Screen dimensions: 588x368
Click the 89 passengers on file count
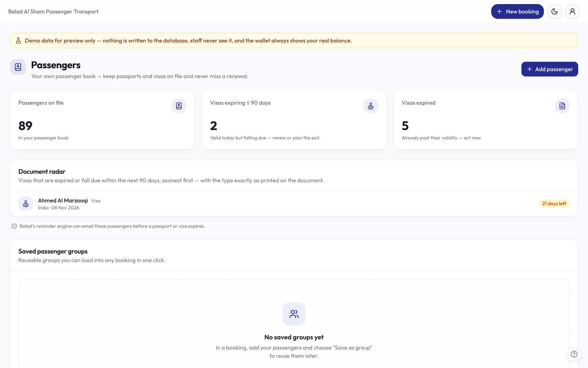coord(25,126)
